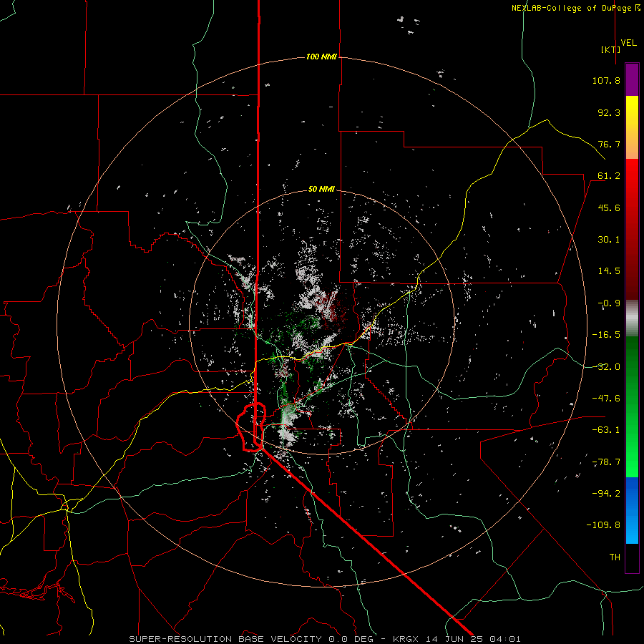Click the TH label on the legend

click(x=615, y=557)
